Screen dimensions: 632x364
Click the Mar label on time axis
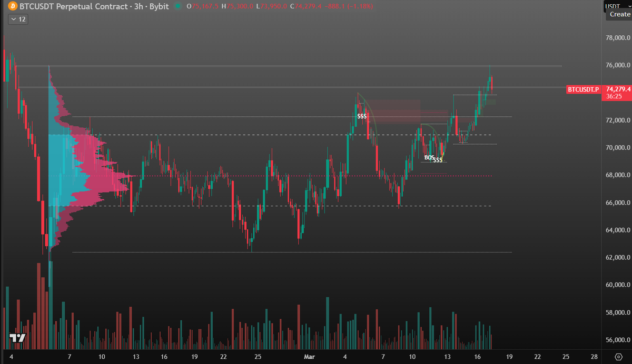[x=309, y=357]
